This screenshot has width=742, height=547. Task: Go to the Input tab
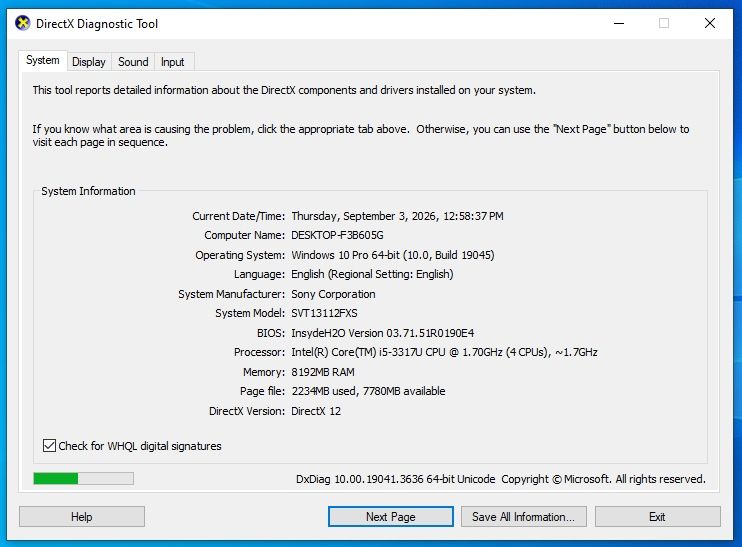point(172,62)
